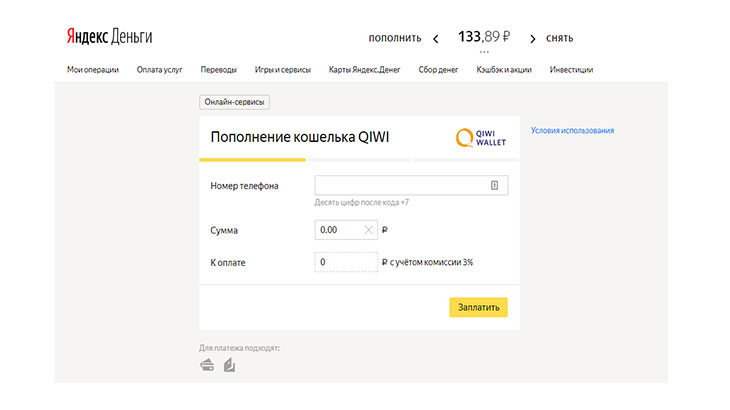
Task: Open Карты Яндекс.Денег menu item
Action: tap(365, 70)
